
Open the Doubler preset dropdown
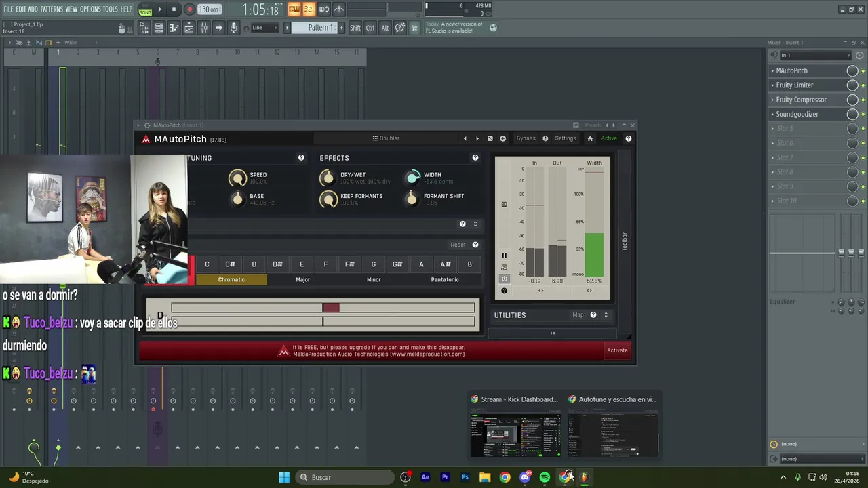pos(386,138)
